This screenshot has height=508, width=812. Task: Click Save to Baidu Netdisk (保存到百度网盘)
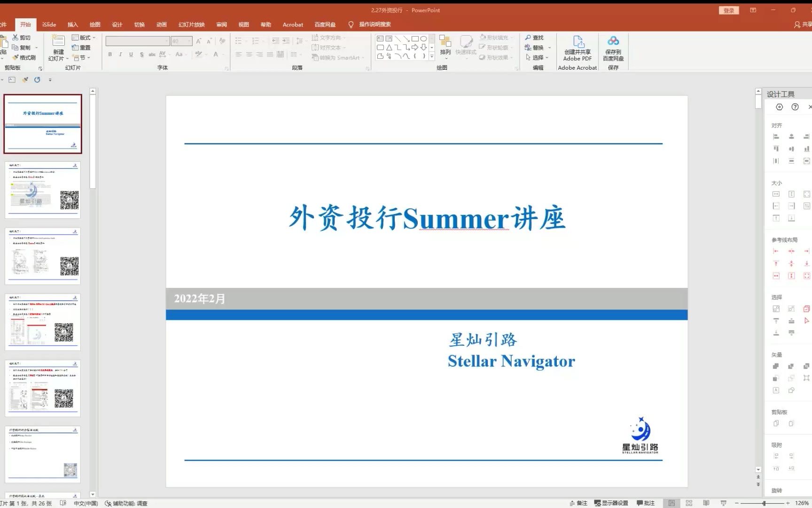[613, 48]
